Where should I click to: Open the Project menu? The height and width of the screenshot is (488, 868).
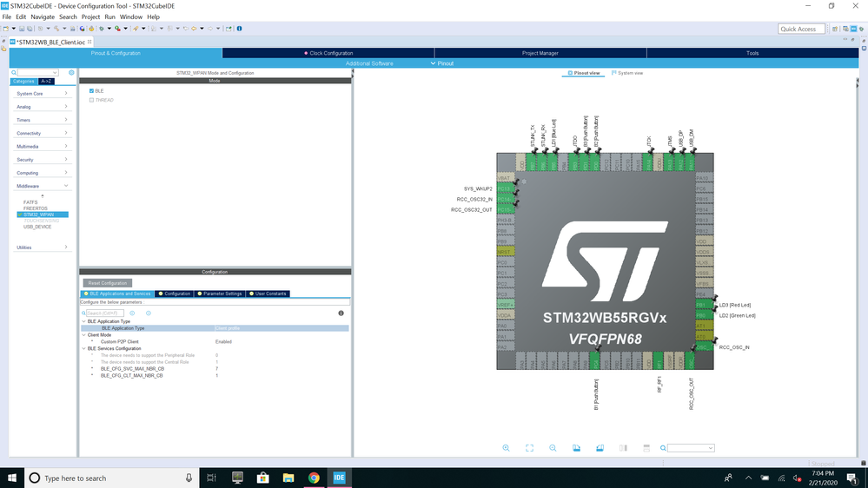click(90, 17)
